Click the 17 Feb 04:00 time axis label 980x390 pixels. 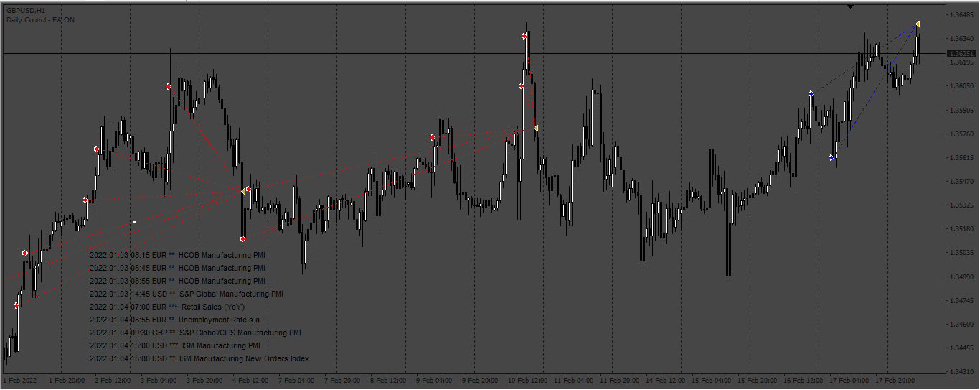[849, 380]
